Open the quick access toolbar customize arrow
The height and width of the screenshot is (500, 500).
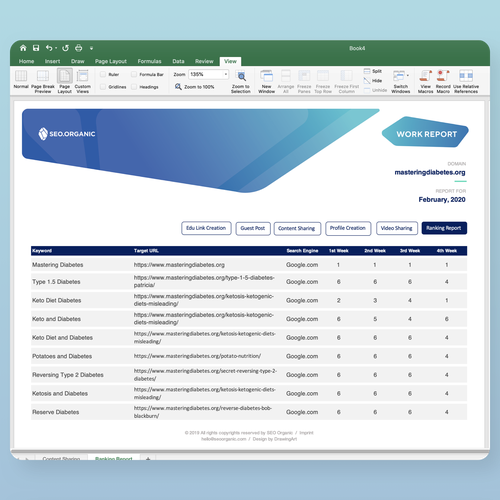tap(91, 48)
